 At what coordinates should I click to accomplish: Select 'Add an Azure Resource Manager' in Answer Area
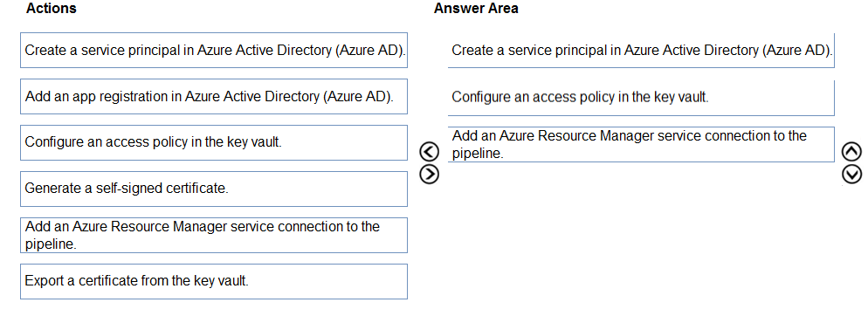(x=641, y=144)
